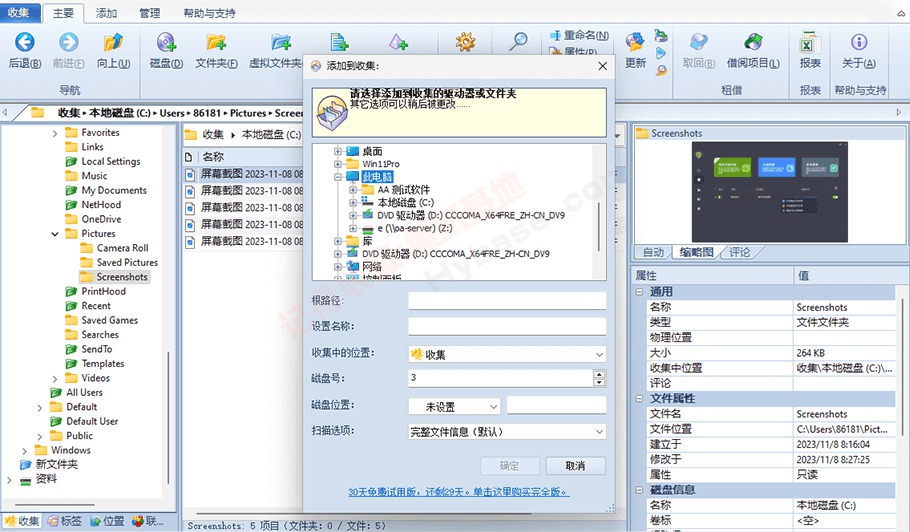Collapse the Pictures folder in left tree

click(55, 234)
